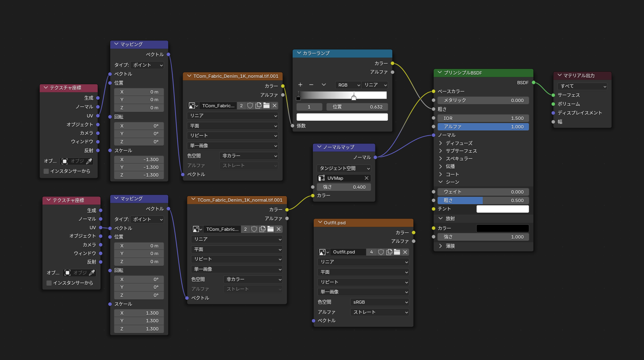Unlink the image with X in Outfit.psd node

pos(405,252)
